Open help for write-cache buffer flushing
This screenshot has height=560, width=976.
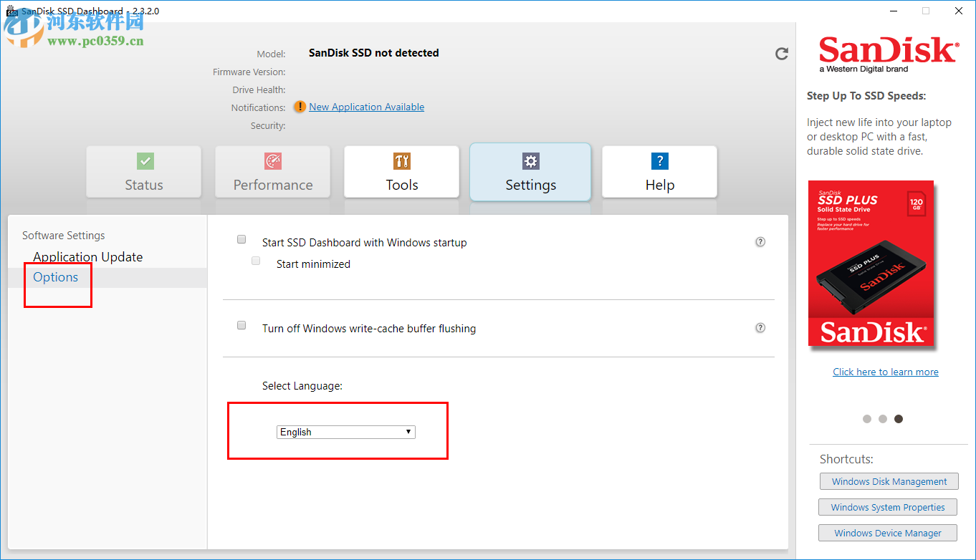coord(760,328)
